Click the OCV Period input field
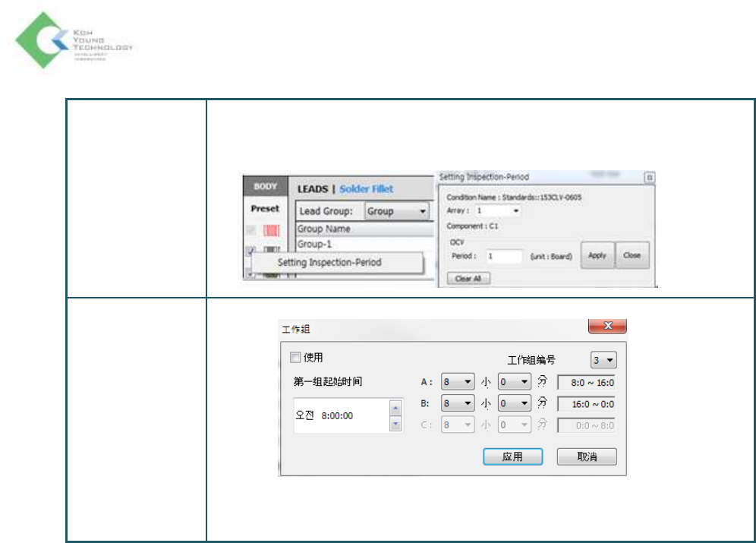Viewport: 756px width, 543px height. tap(504, 256)
